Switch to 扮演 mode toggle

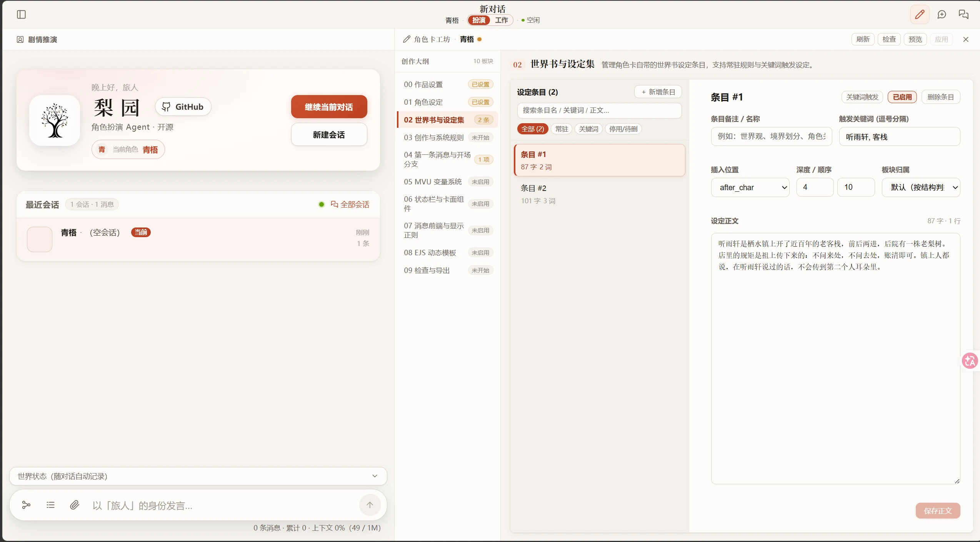tap(479, 20)
